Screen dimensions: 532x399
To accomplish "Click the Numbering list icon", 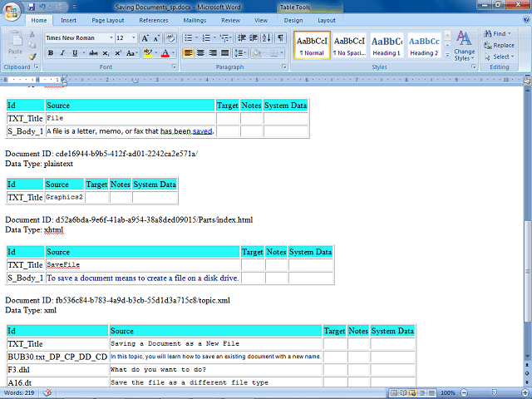I will (206, 38).
